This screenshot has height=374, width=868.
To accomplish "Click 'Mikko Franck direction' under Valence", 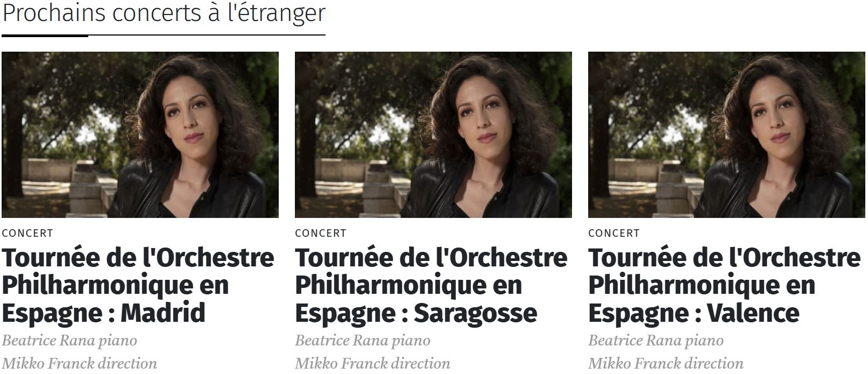I will point(666,363).
